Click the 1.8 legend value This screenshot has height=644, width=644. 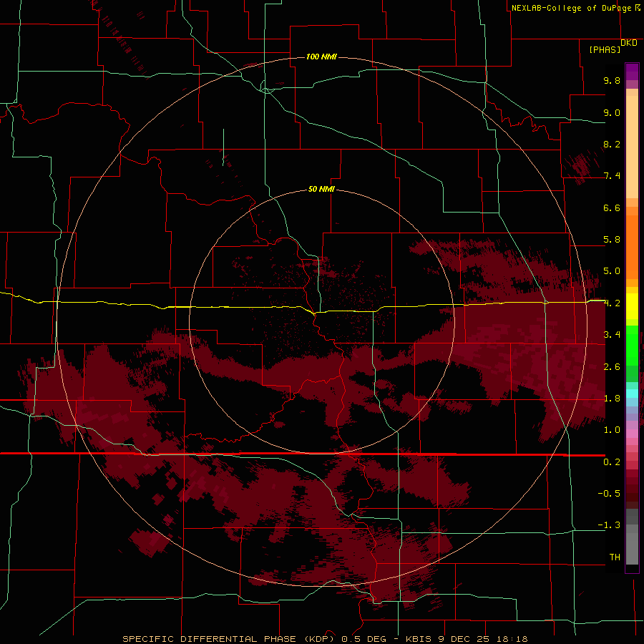click(x=612, y=399)
